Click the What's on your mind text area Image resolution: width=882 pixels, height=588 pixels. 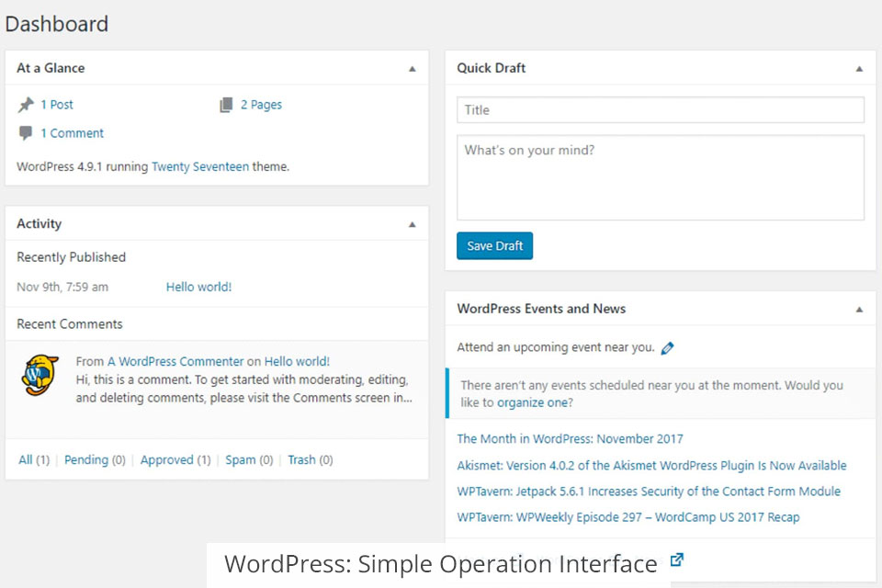660,177
